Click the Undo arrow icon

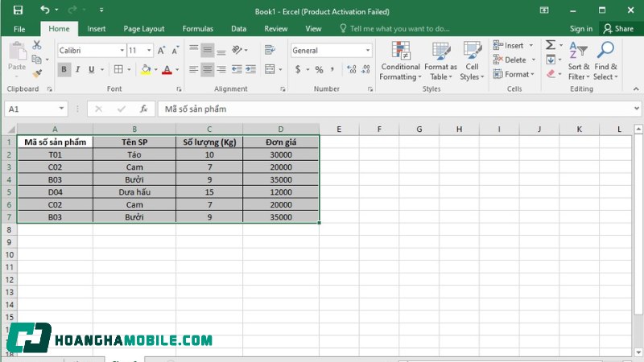click(x=45, y=10)
